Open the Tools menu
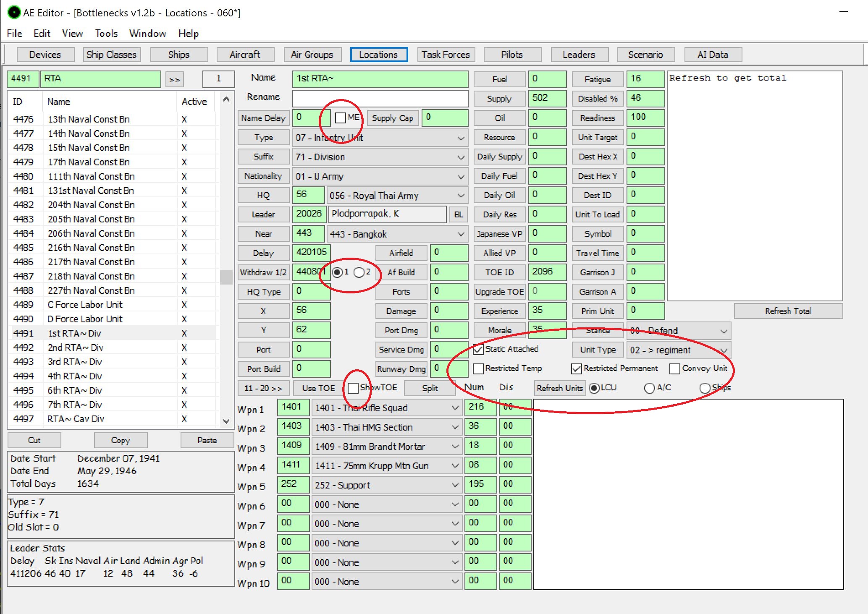Viewport: 868px width, 614px height. pyautogui.click(x=106, y=33)
